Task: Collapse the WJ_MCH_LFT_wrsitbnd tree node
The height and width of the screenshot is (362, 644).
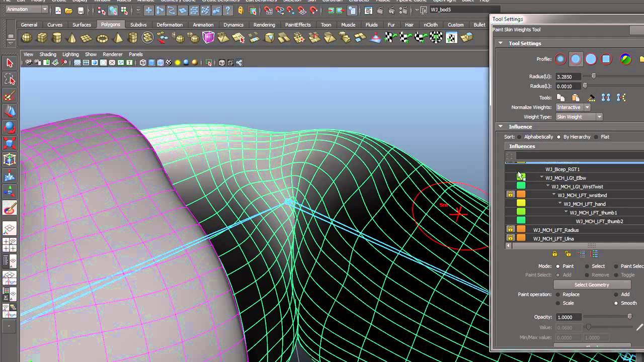Action: point(554,195)
